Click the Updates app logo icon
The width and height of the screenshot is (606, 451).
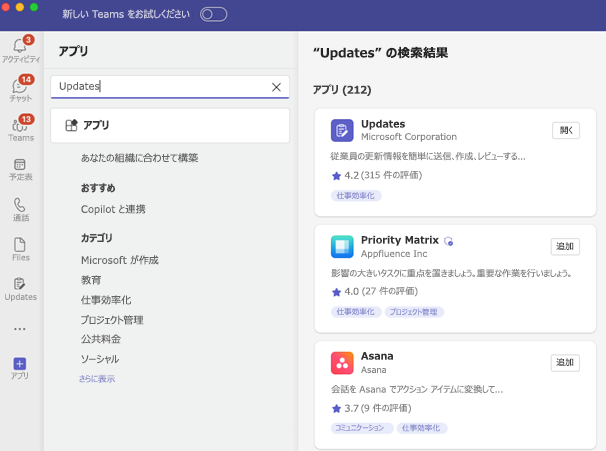coord(342,130)
